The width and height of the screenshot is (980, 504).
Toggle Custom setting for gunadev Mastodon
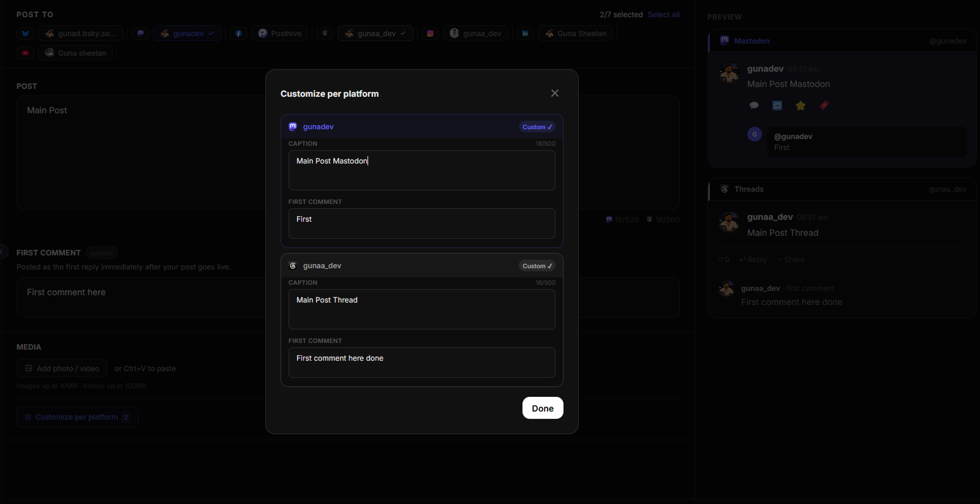click(537, 127)
